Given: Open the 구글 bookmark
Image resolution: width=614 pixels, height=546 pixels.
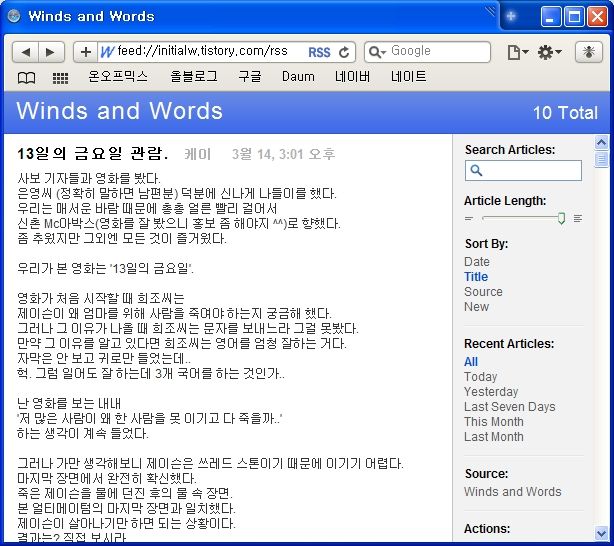Looking at the screenshot, I should tap(250, 76).
